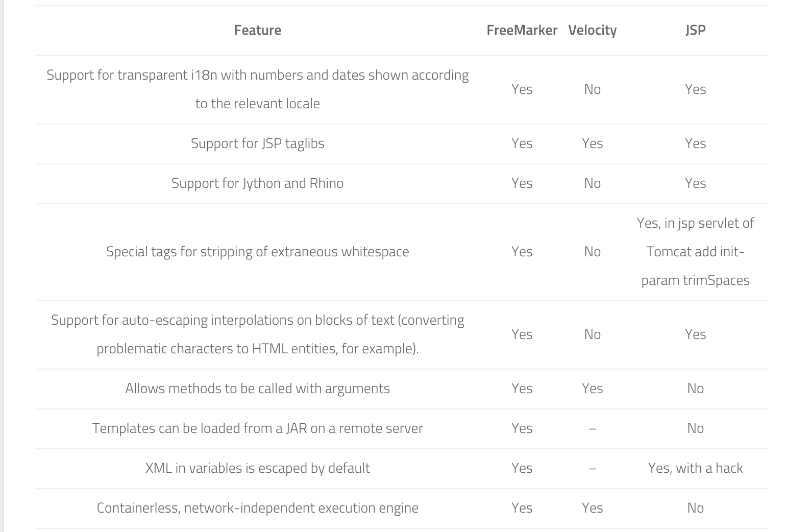This screenshot has width=786, height=532.
Task: Click the 'Yes, with a hack' JSP cell
Action: (695, 468)
